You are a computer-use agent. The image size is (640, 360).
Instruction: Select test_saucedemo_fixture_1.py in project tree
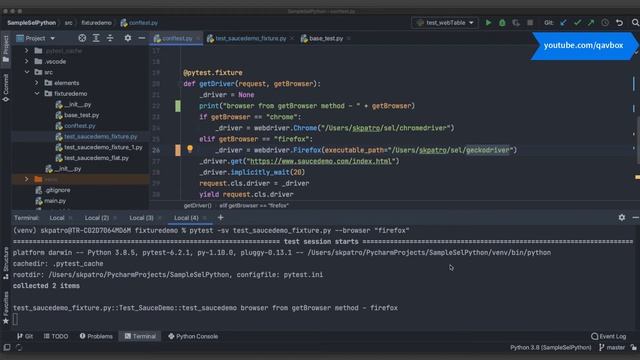click(x=103, y=147)
